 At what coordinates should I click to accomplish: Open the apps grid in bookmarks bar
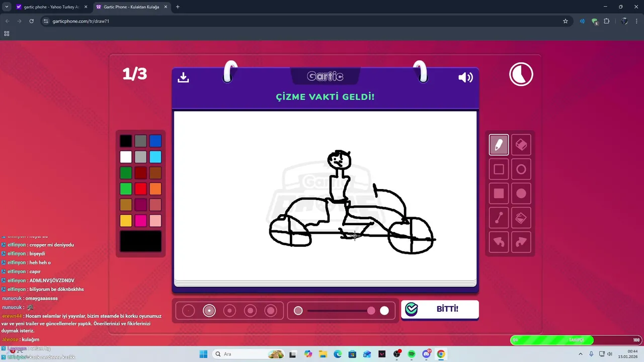7,34
